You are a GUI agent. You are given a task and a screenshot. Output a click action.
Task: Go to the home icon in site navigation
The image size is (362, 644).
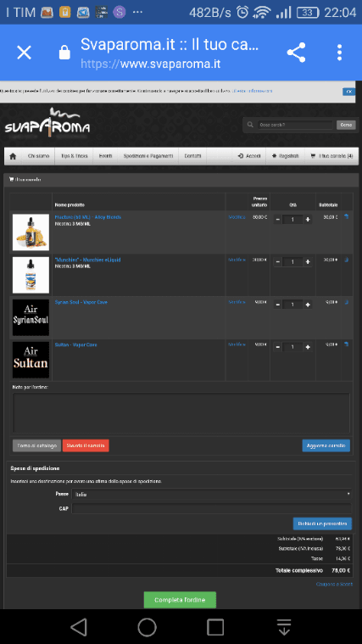(x=13, y=156)
